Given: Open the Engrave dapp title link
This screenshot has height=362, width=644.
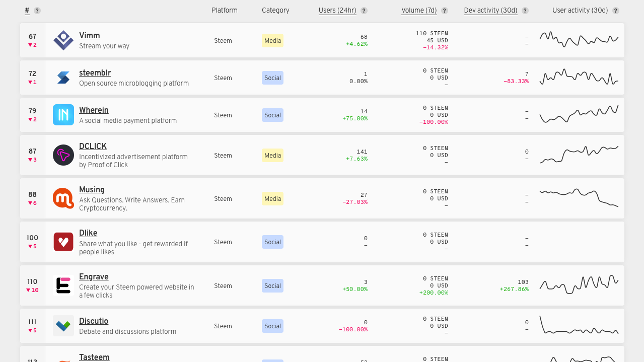Looking at the screenshot, I should pos(94,277).
